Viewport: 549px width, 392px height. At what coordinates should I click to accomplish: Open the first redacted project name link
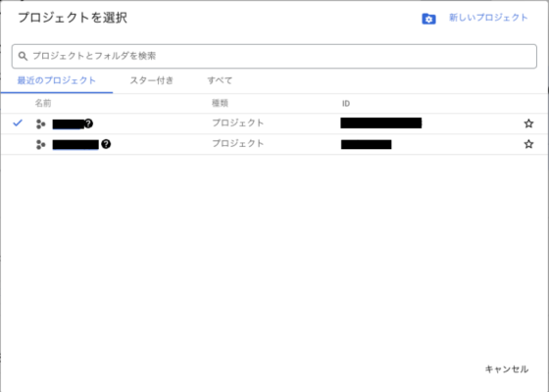[69, 124]
